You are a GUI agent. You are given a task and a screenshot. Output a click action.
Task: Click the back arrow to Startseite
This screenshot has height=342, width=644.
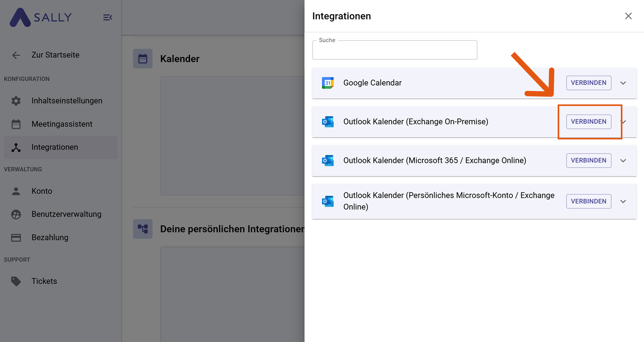point(16,55)
